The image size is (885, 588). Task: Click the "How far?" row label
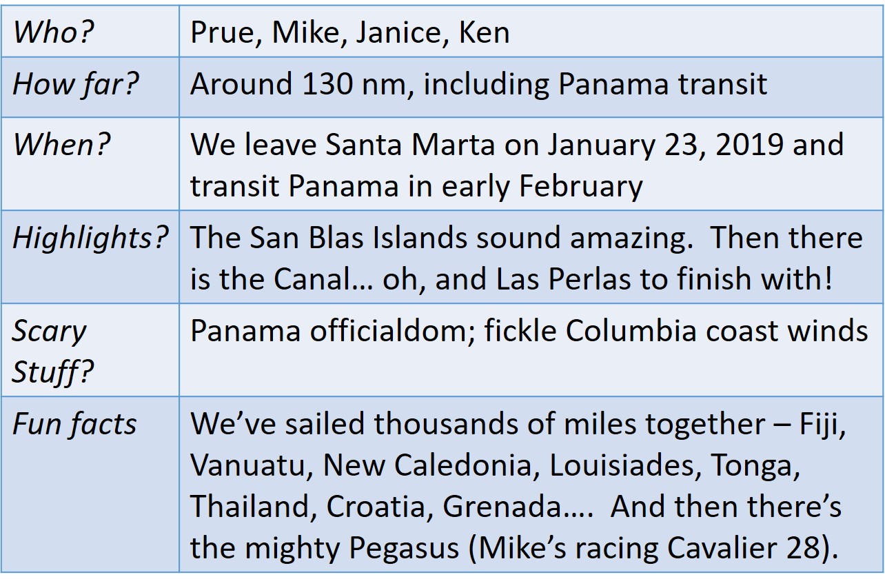pyautogui.click(x=76, y=85)
